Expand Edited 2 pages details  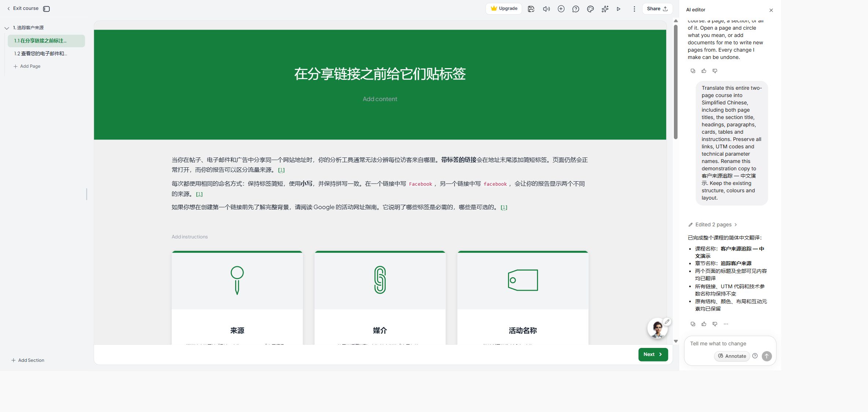coord(713,224)
